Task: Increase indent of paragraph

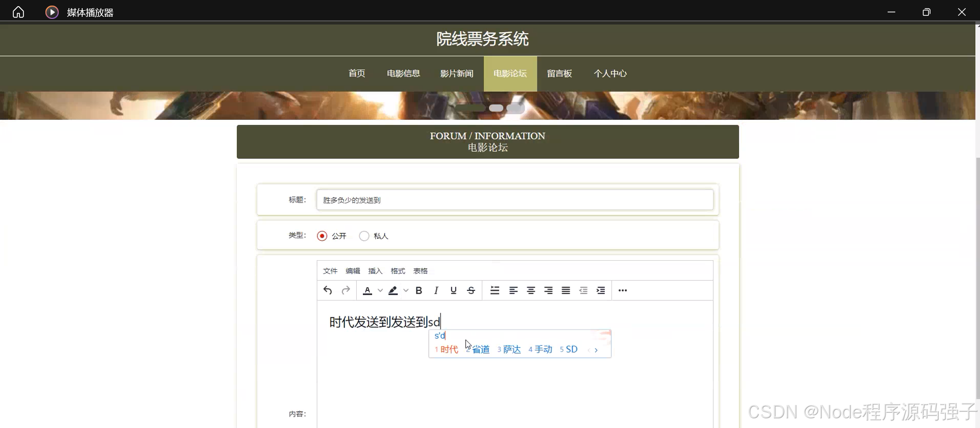Action: click(601, 290)
